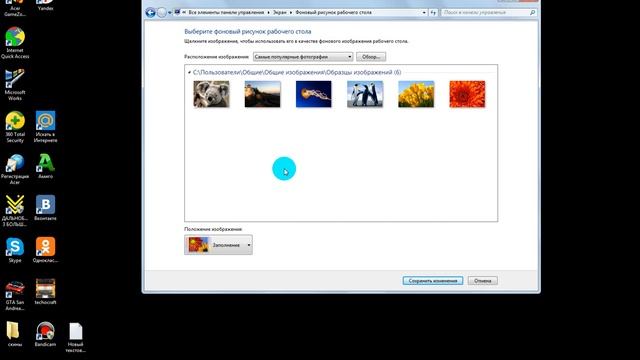Click the Одноклас... desktop shortcut

(45, 250)
